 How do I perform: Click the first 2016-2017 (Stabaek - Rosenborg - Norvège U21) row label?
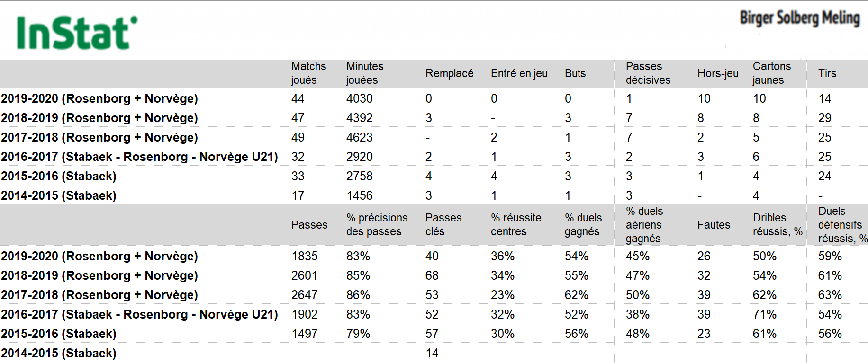[139, 157]
